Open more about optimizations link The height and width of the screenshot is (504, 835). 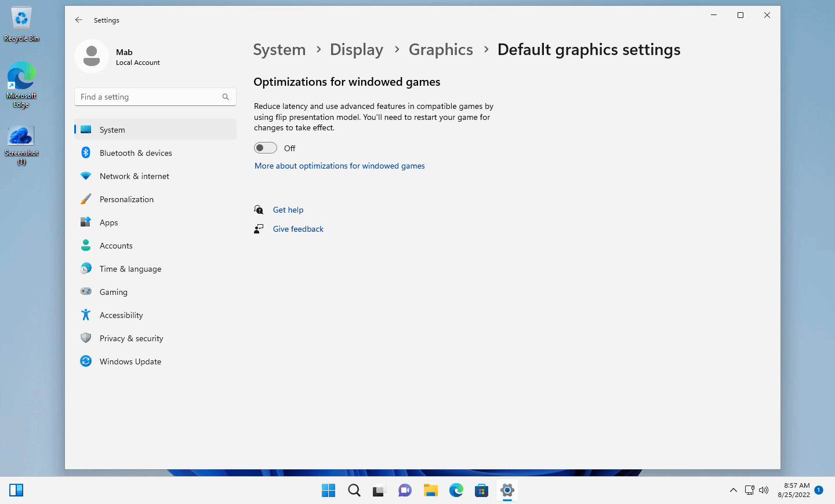339,166
